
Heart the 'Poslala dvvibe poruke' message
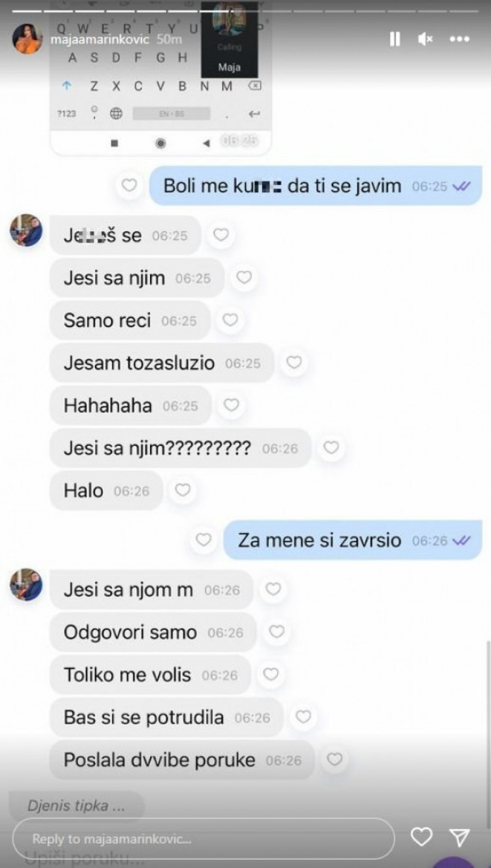tap(334, 759)
